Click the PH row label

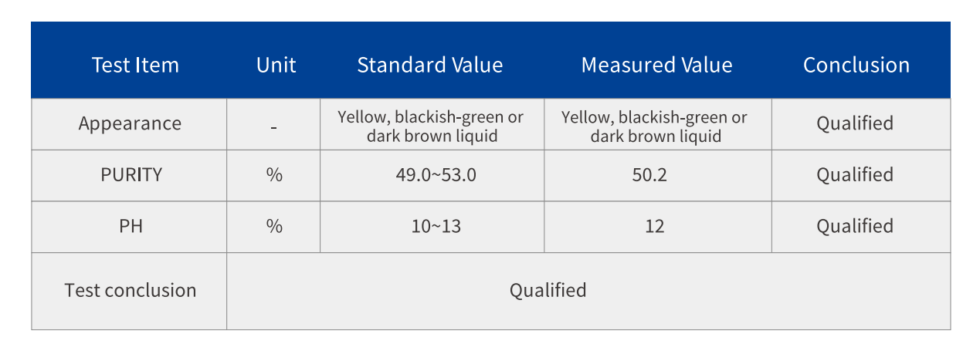click(131, 227)
